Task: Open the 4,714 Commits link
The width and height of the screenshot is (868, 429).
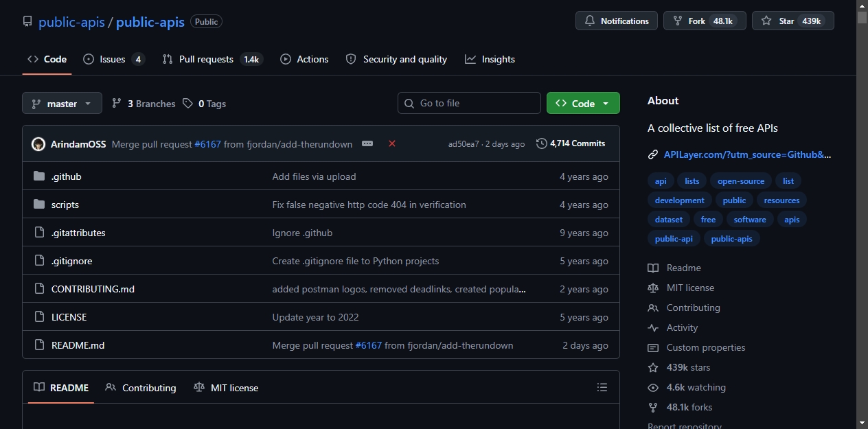Action: [x=571, y=143]
